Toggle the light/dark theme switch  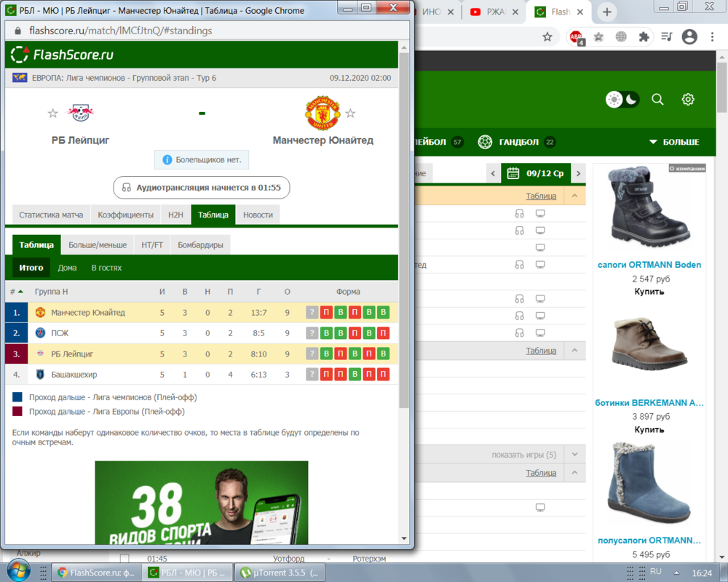point(622,100)
